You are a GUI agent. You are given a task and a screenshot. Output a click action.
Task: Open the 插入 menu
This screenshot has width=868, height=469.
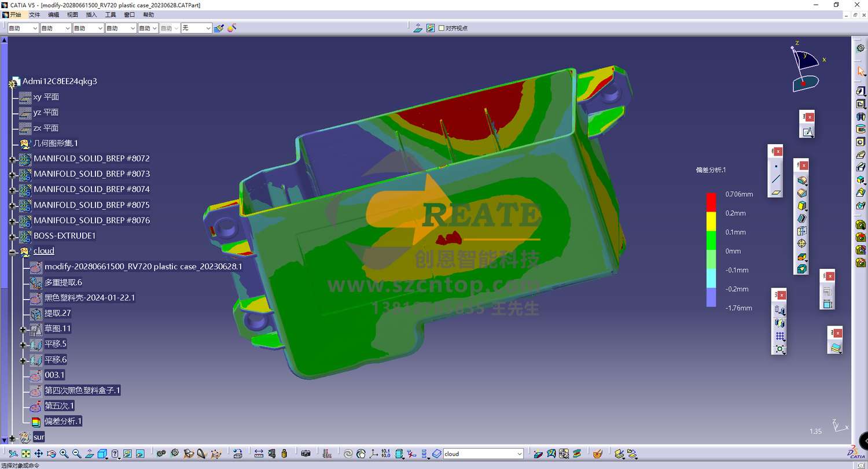tap(91, 14)
